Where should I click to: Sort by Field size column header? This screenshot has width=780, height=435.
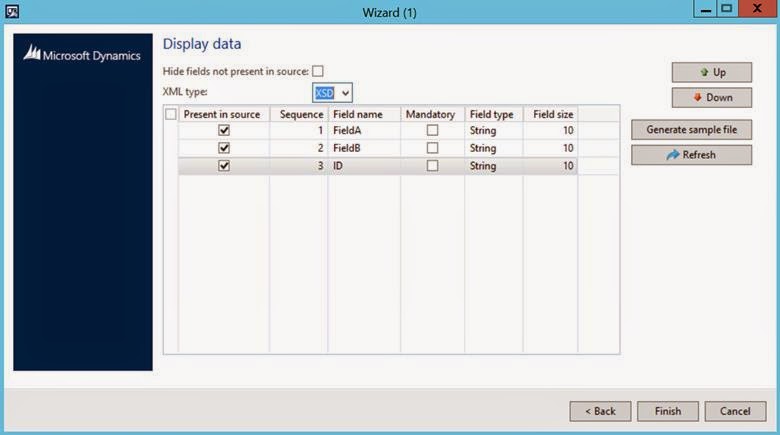coord(550,114)
